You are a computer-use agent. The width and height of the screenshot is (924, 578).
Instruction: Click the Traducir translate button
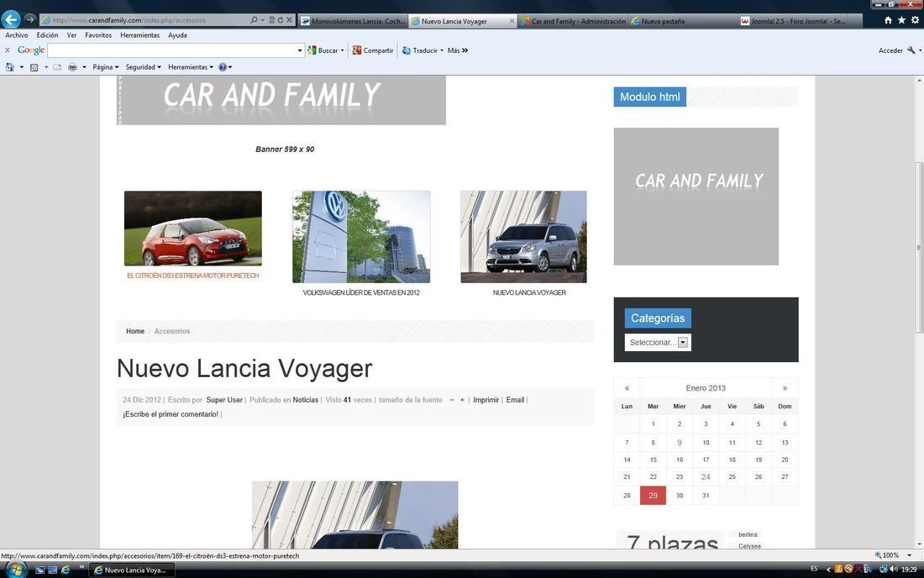click(x=423, y=50)
